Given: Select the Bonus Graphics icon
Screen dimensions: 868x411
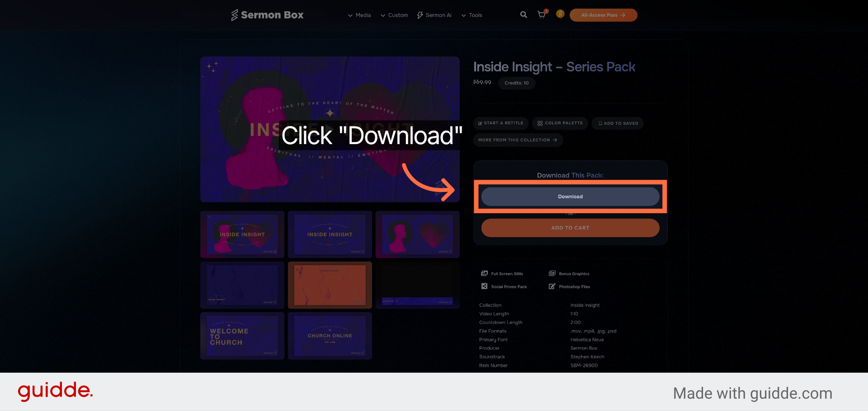Looking at the screenshot, I should (x=552, y=273).
